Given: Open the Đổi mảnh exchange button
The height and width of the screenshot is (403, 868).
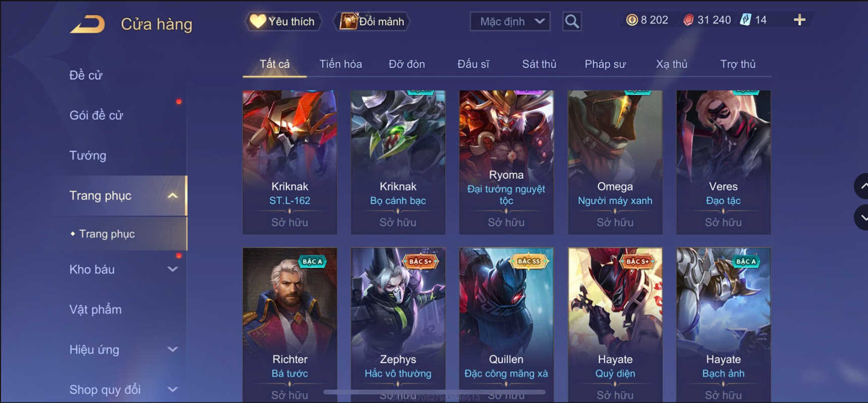Looking at the screenshot, I should tap(372, 21).
